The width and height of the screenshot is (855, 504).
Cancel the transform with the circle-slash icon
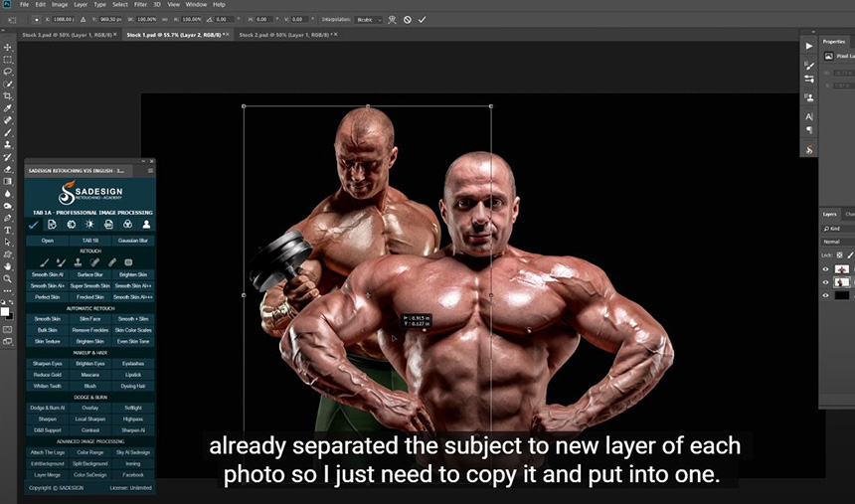408,19
